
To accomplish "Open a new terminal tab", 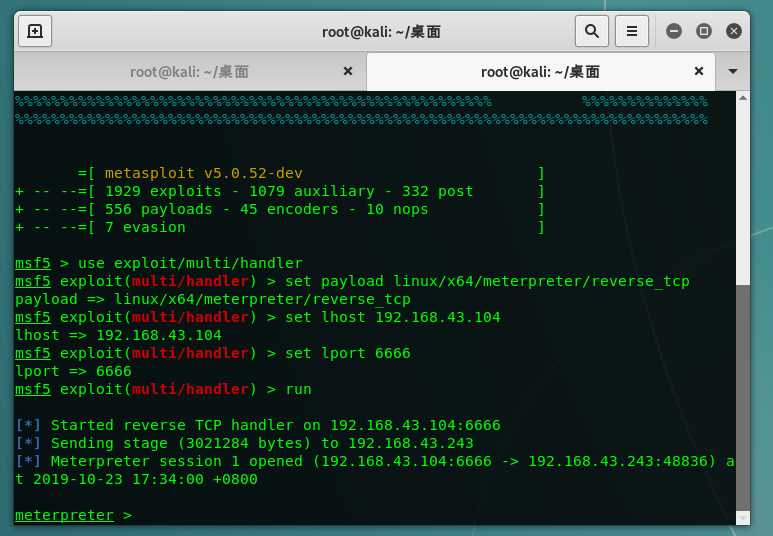I will pyautogui.click(x=35, y=32).
